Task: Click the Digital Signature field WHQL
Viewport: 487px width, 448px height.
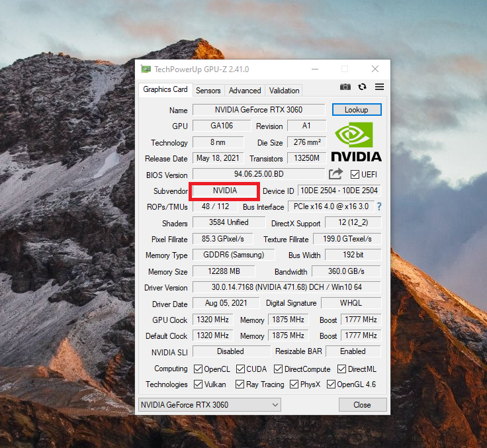Action: pyautogui.click(x=351, y=303)
